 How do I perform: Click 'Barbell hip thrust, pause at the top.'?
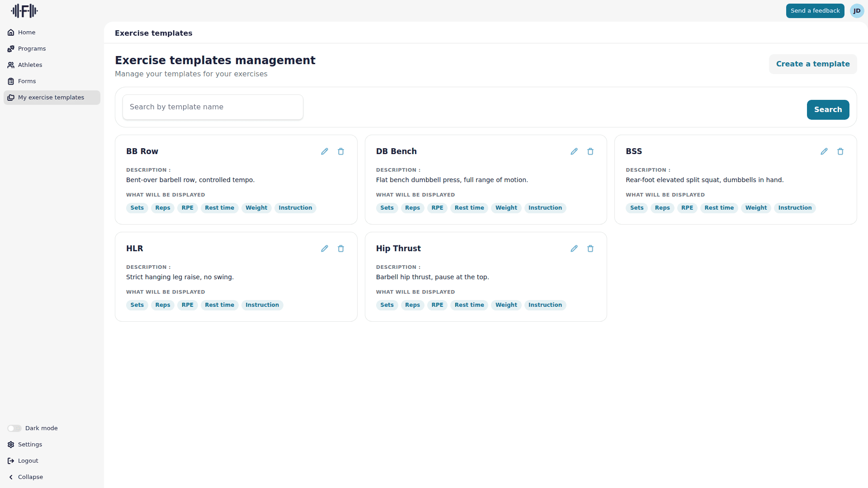tap(433, 277)
